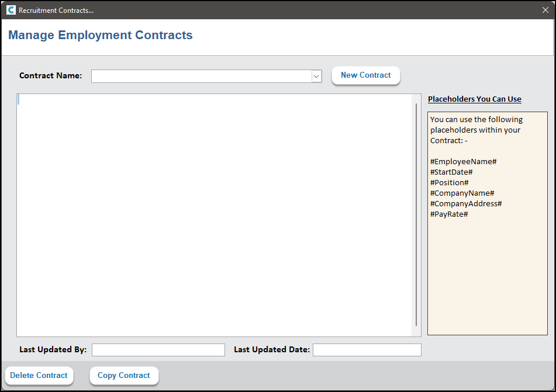Focus the Last Updated By field
The height and width of the screenshot is (392, 556).
point(158,350)
